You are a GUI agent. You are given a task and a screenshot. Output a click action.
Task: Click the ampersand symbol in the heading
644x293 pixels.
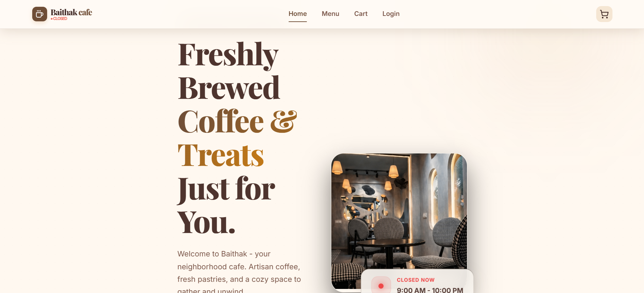[284, 122]
